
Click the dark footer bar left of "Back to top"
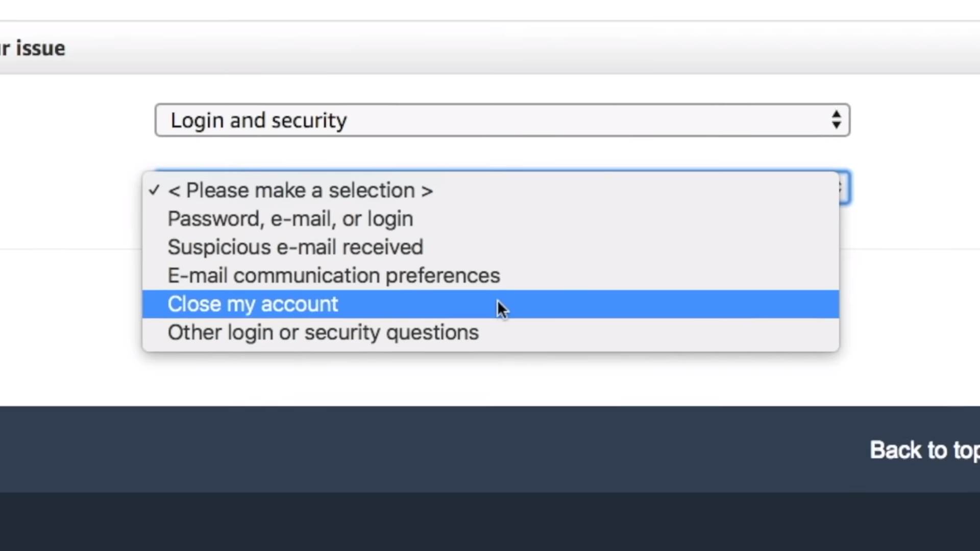pos(408,449)
